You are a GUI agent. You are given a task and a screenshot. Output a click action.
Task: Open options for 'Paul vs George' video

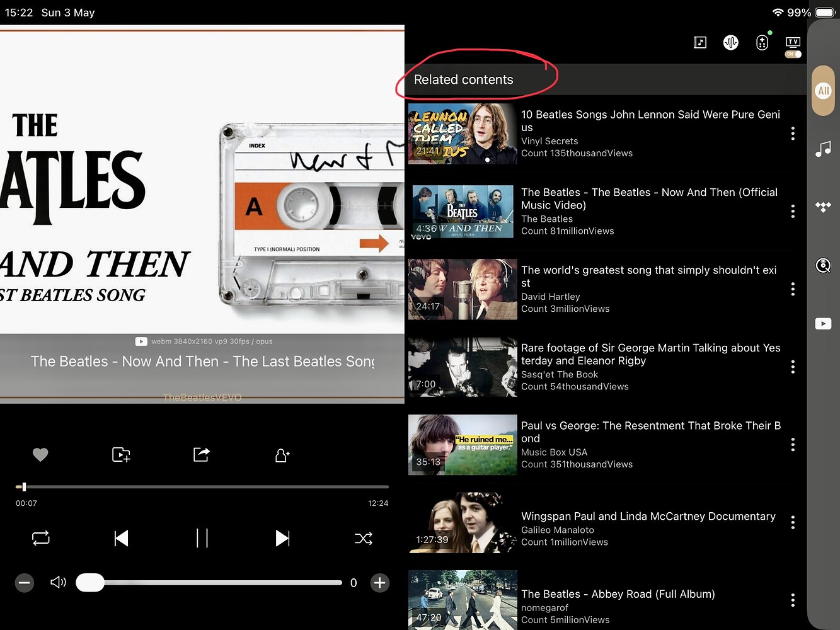coord(793,445)
